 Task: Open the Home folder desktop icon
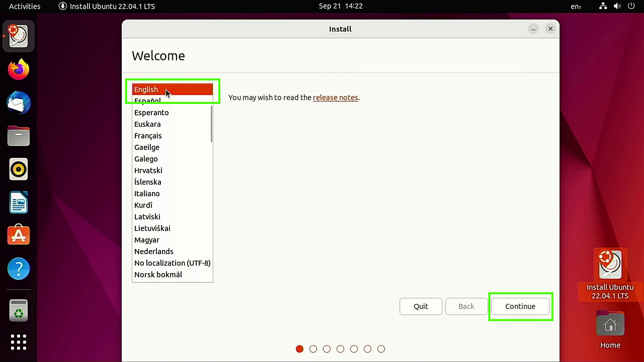[610, 329]
